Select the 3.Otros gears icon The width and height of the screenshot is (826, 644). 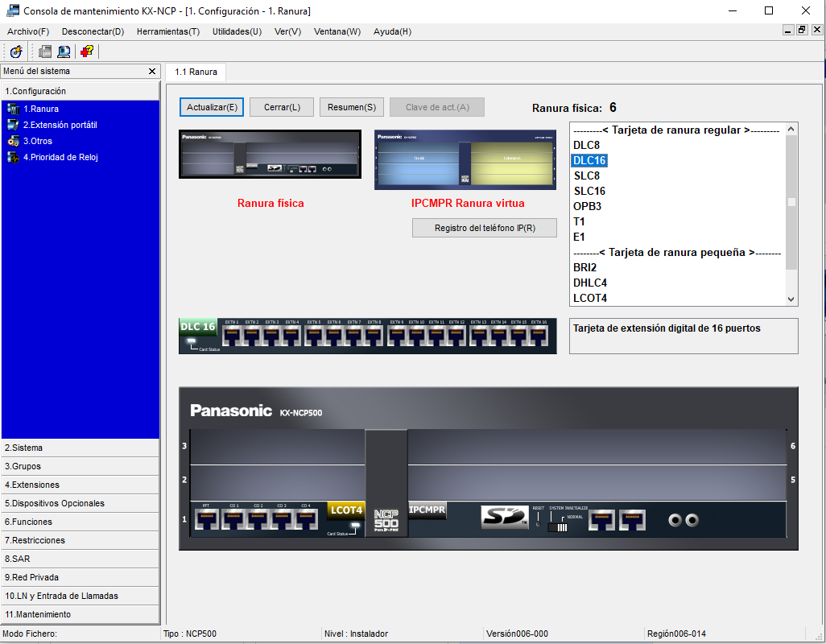point(13,141)
